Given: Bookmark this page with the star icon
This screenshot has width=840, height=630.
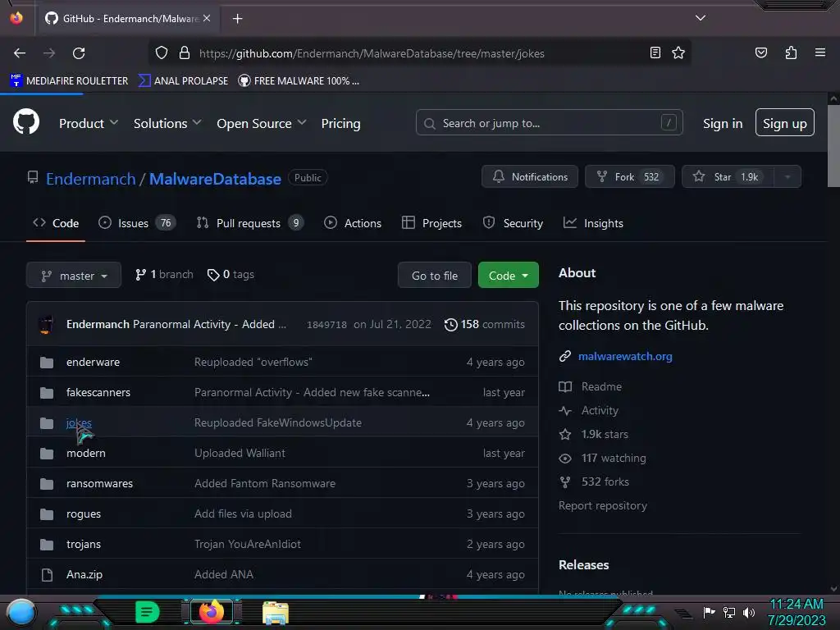Looking at the screenshot, I should click(678, 52).
